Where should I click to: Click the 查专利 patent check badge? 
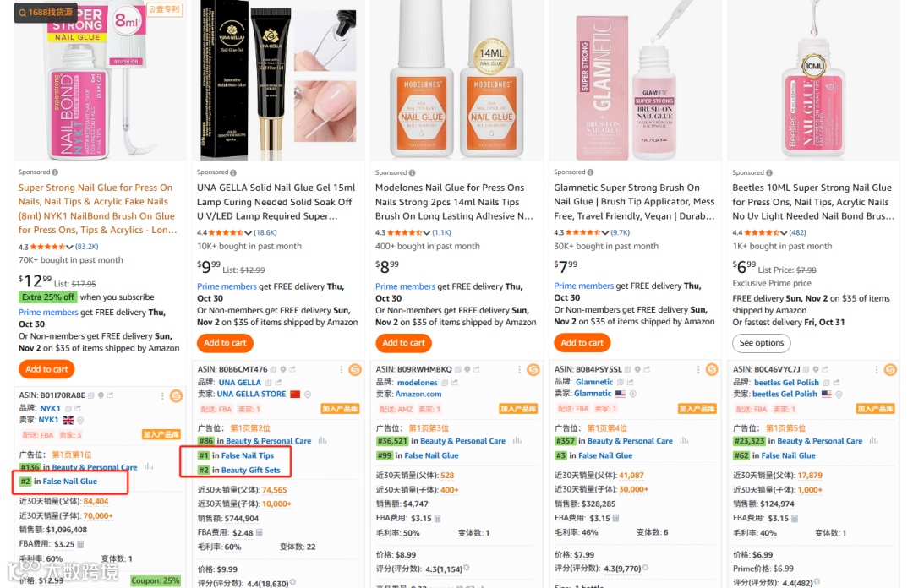(166, 9)
